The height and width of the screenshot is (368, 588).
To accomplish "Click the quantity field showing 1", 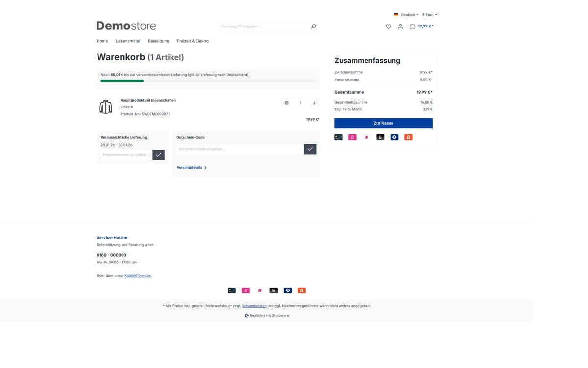I will click(300, 103).
